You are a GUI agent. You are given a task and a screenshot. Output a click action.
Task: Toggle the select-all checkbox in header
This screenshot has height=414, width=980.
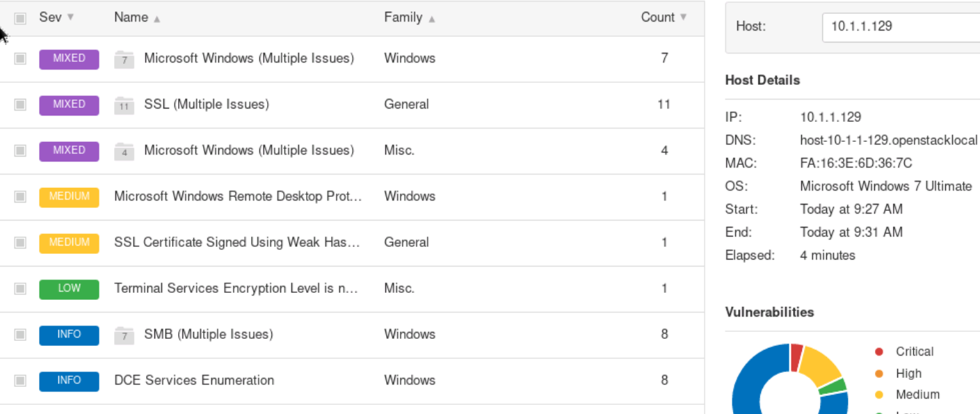[20, 18]
